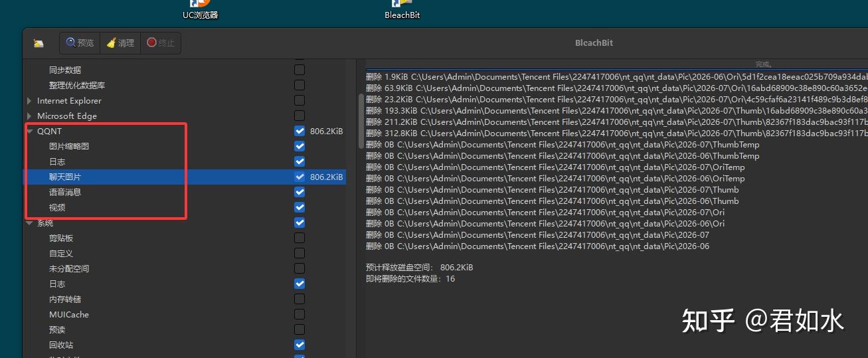Select the 未分配空间 item
868x358 pixels.
coord(69,268)
